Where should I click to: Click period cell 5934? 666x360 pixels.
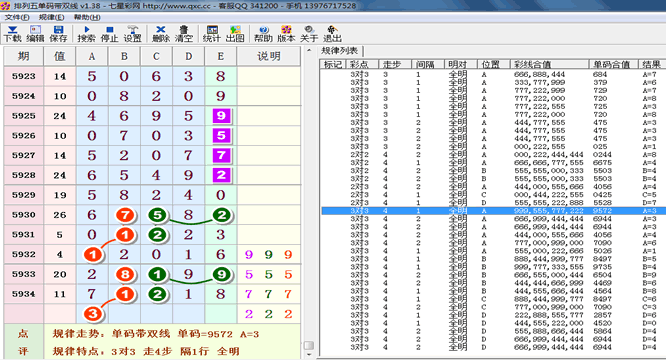(24, 294)
